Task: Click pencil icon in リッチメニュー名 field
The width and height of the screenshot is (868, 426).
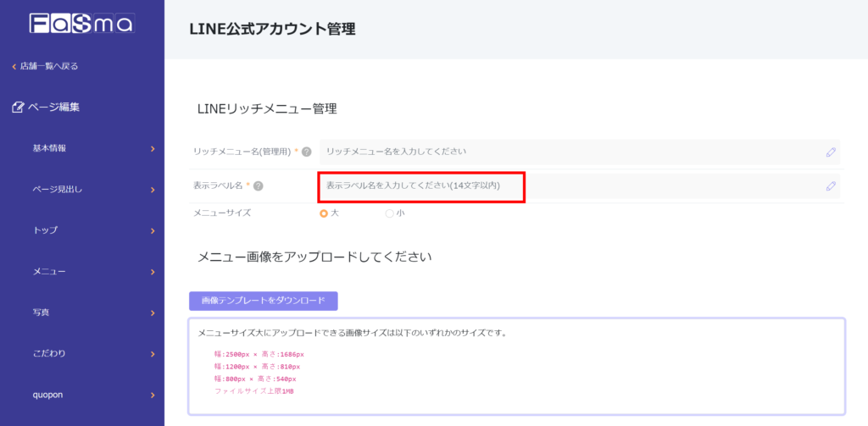Action: coord(831,152)
